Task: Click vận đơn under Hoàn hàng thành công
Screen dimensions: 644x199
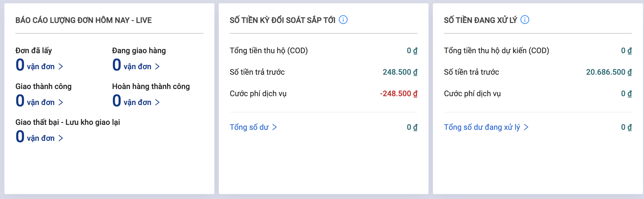Action: tap(138, 102)
